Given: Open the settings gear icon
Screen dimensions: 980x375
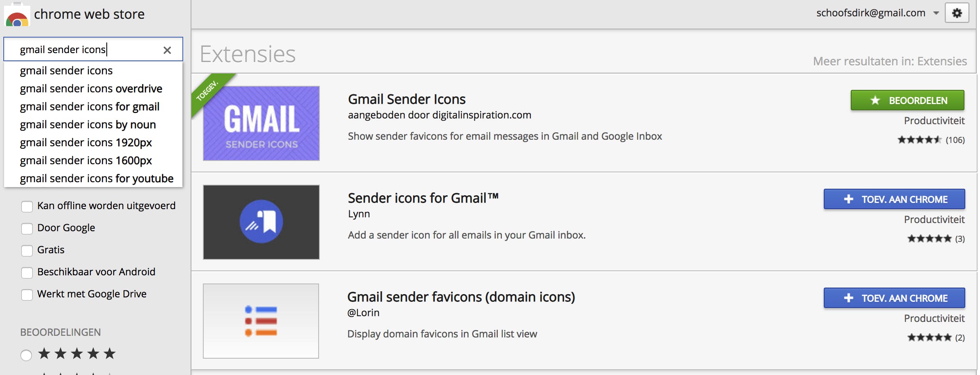Looking at the screenshot, I should tap(957, 13).
